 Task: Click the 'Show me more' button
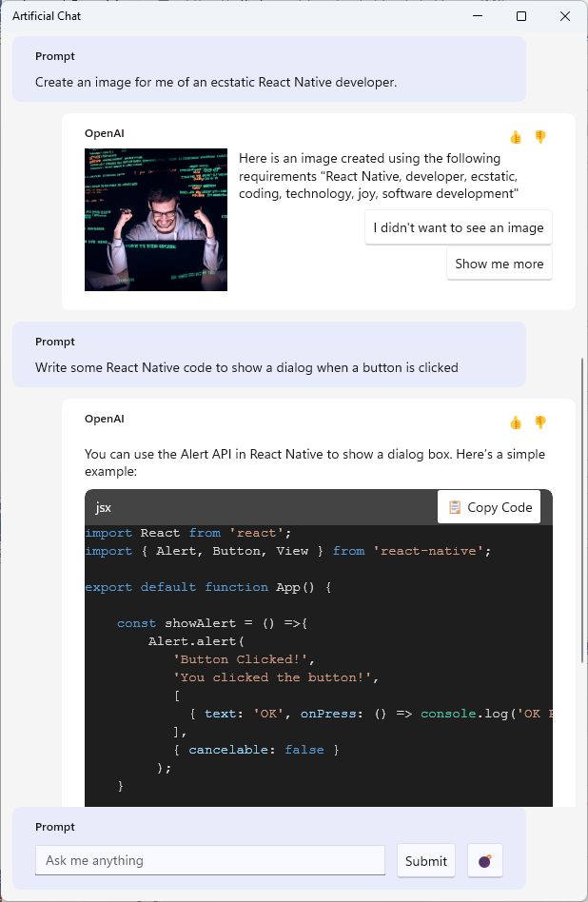tap(499, 264)
